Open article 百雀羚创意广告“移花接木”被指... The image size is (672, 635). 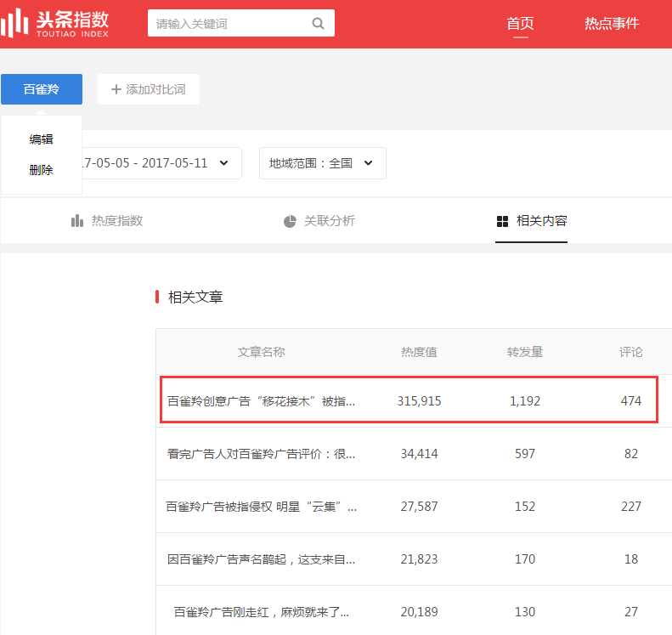(261, 401)
